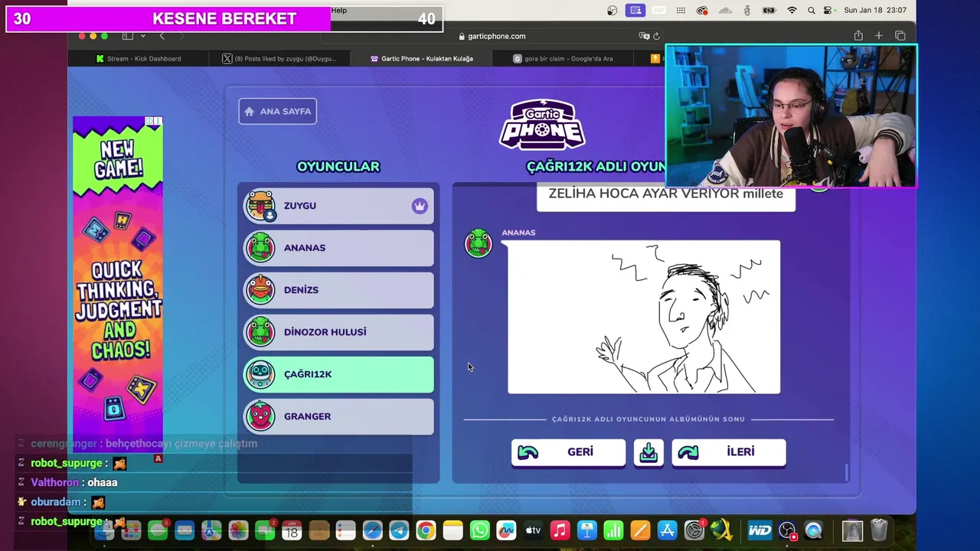This screenshot has width=980, height=551.
Task: Open Spotlight search in menu bar
Action: 811,11
